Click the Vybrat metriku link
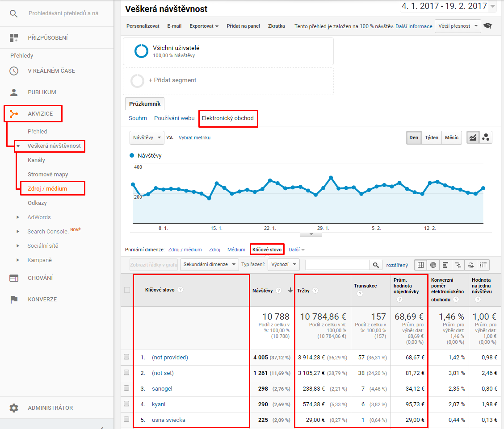 194,137
